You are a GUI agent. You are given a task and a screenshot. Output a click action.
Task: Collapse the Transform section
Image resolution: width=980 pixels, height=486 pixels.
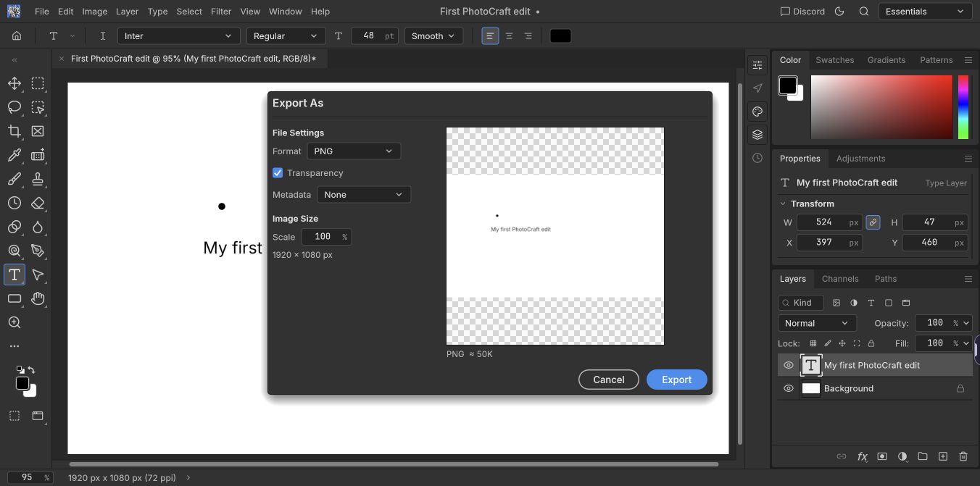pyautogui.click(x=783, y=204)
